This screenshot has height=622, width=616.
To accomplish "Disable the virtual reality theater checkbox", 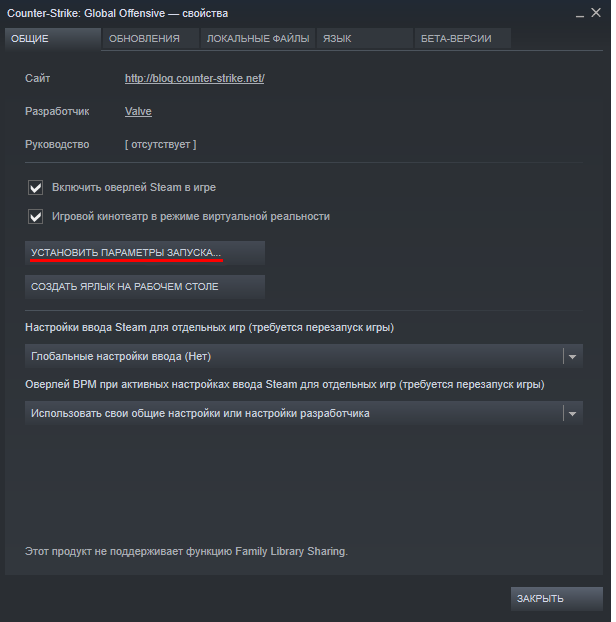I will pyautogui.click(x=36, y=216).
